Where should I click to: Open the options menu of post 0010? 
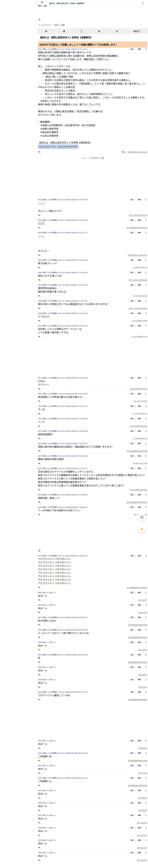click(x=146, y=326)
